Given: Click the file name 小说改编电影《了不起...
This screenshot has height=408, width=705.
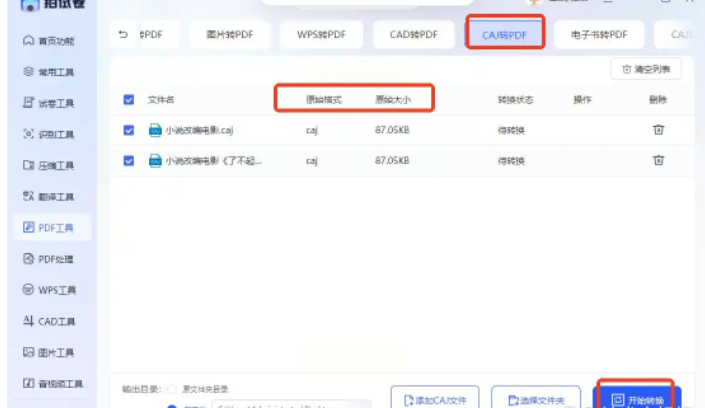Looking at the screenshot, I should coord(213,161).
